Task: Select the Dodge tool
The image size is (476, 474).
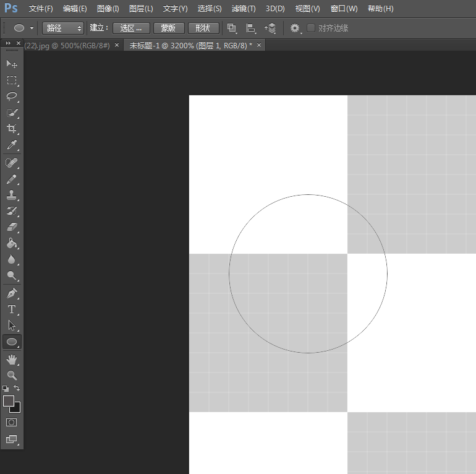Action: click(12, 275)
